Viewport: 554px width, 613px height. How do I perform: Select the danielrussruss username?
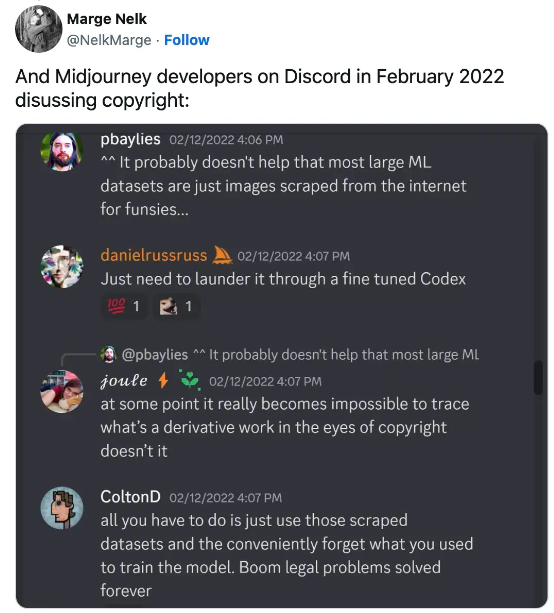154,255
